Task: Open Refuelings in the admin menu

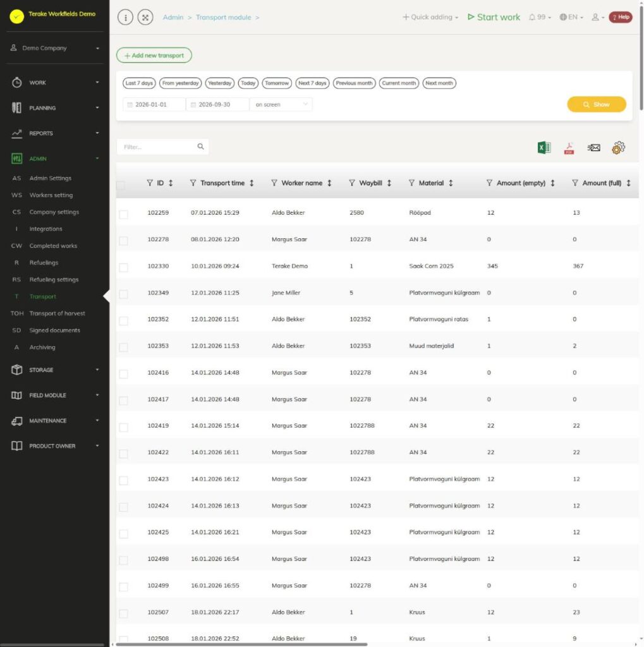Action: pos(44,262)
